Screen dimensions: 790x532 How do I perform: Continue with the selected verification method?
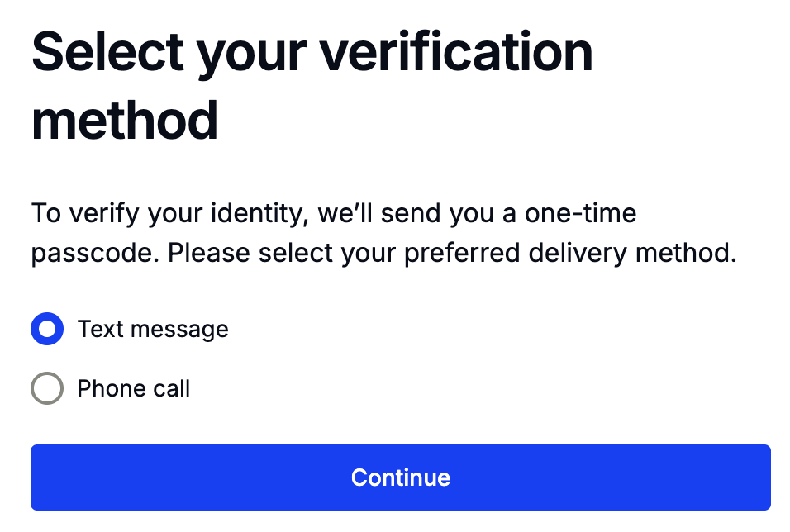(401, 477)
